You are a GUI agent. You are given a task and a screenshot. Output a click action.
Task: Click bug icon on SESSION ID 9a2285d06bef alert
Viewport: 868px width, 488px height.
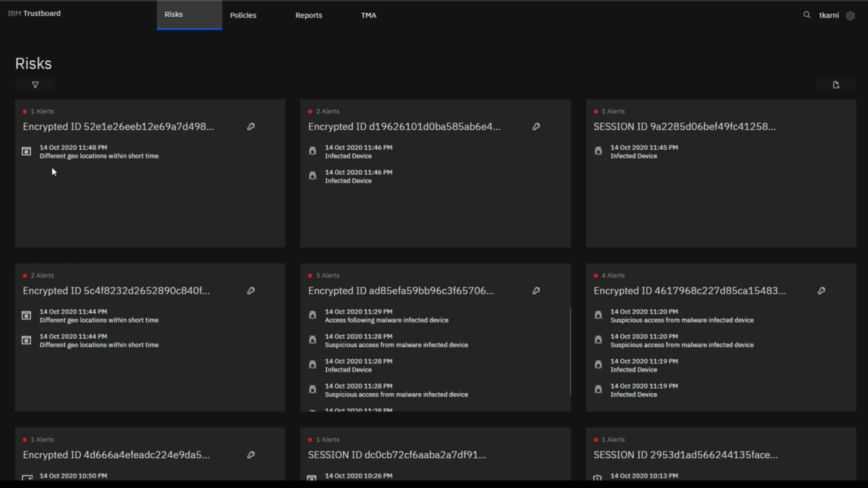tap(598, 151)
